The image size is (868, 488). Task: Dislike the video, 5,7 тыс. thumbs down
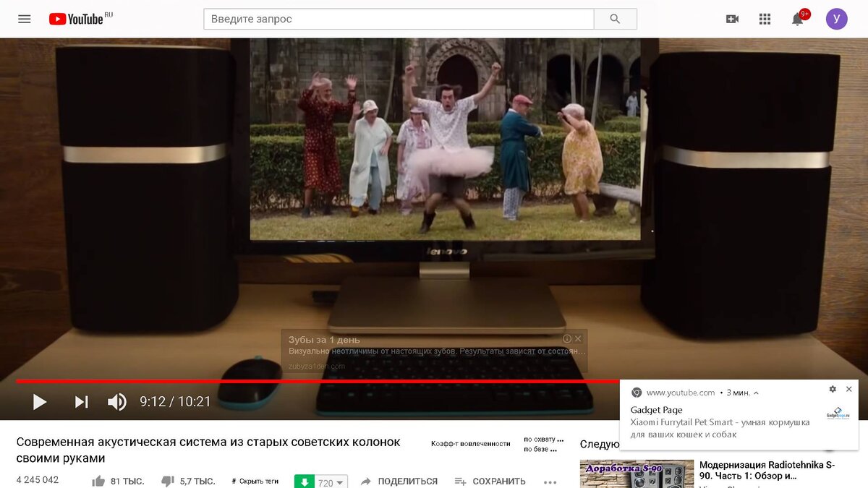click(187, 481)
